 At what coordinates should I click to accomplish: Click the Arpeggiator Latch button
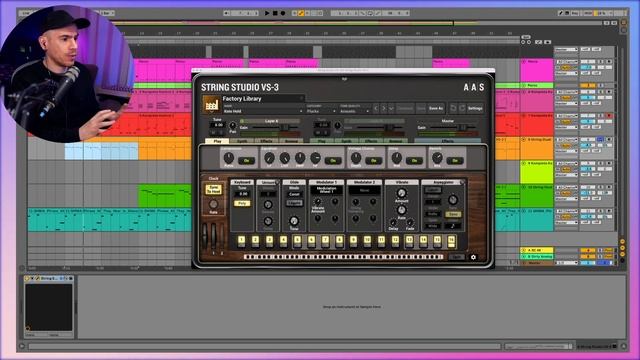(432, 190)
